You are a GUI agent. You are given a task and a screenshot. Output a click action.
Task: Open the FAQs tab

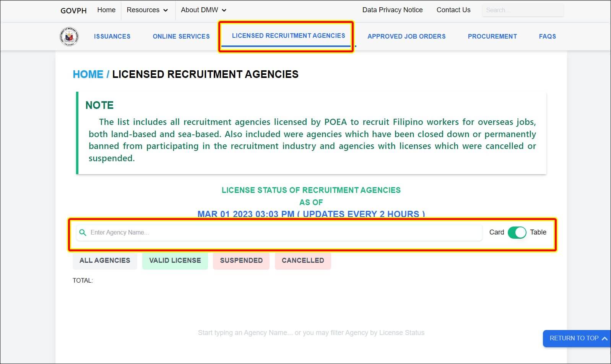(548, 36)
